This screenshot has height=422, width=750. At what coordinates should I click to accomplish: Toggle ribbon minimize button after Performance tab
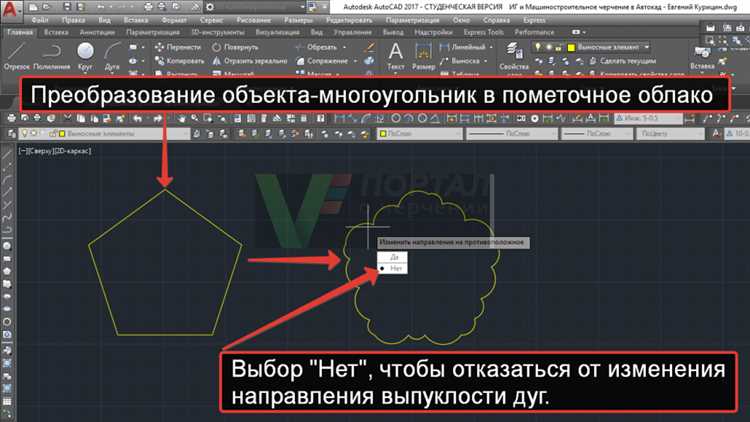click(578, 32)
